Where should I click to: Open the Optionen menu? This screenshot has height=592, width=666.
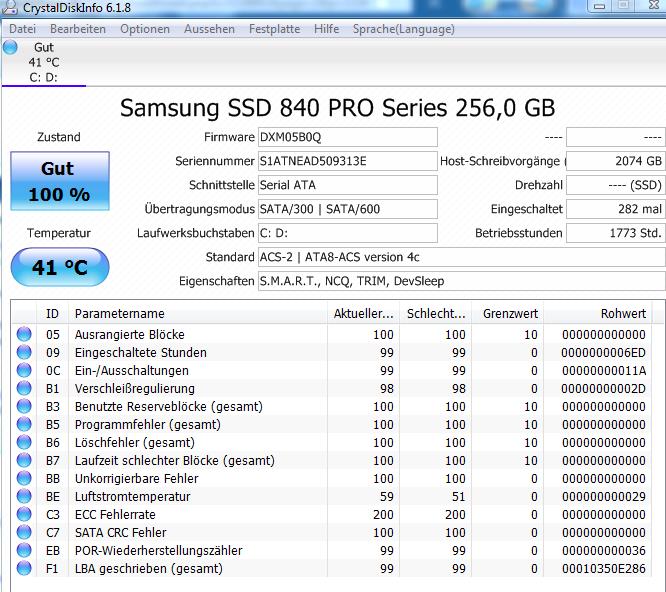pyautogui.click(x=145, y=29)
